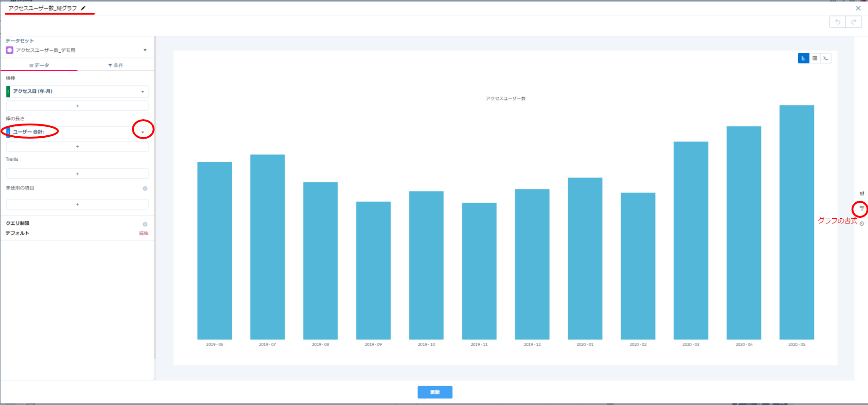Select the データ tab
The height and width of the screenshot is (405, 868).
(x=39, y=65)
